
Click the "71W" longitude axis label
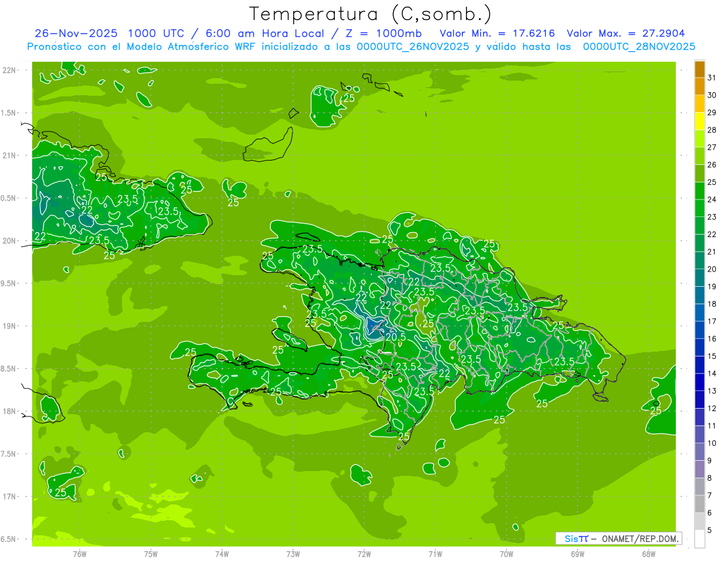(435, 554)
